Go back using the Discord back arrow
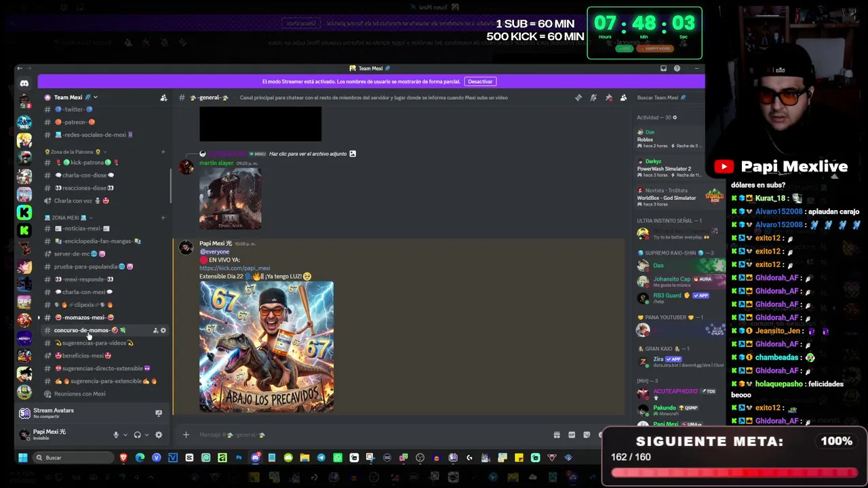Screen dimensions: 868x488 20,68
